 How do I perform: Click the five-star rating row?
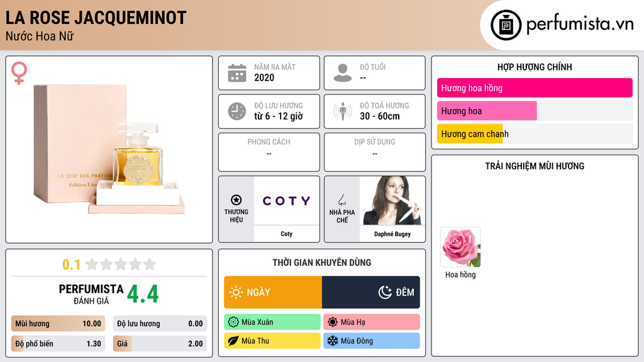pos(121,264)
